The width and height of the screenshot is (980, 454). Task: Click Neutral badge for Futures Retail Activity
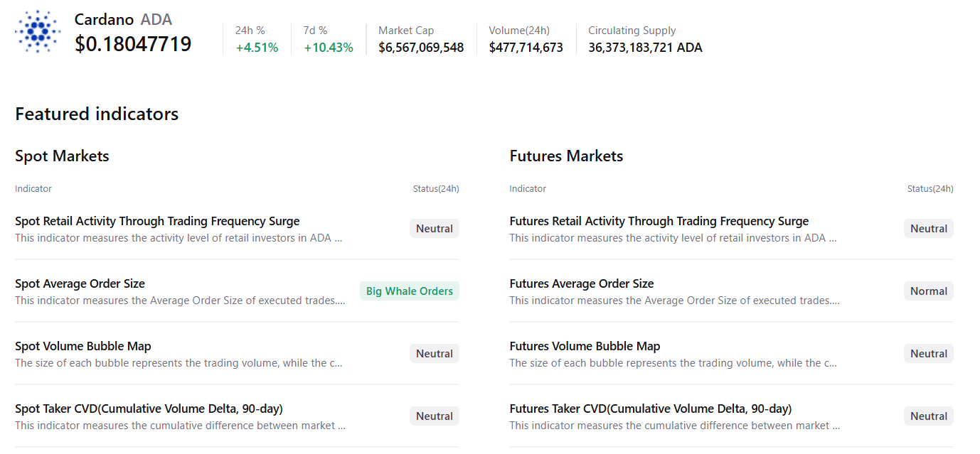pos(929,229)
